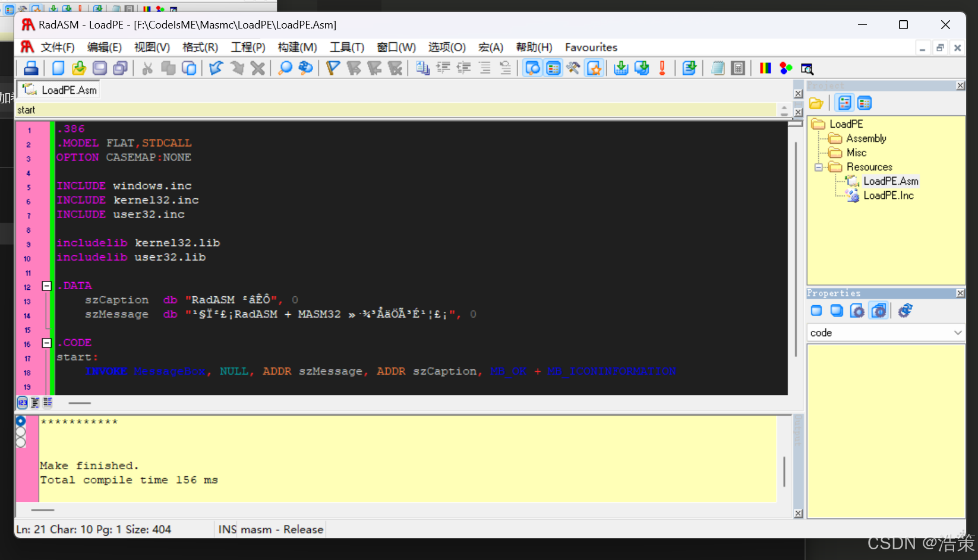Click the Go/Build-and-run toolbar icon

pyautogui.click(x=689, y=68)
